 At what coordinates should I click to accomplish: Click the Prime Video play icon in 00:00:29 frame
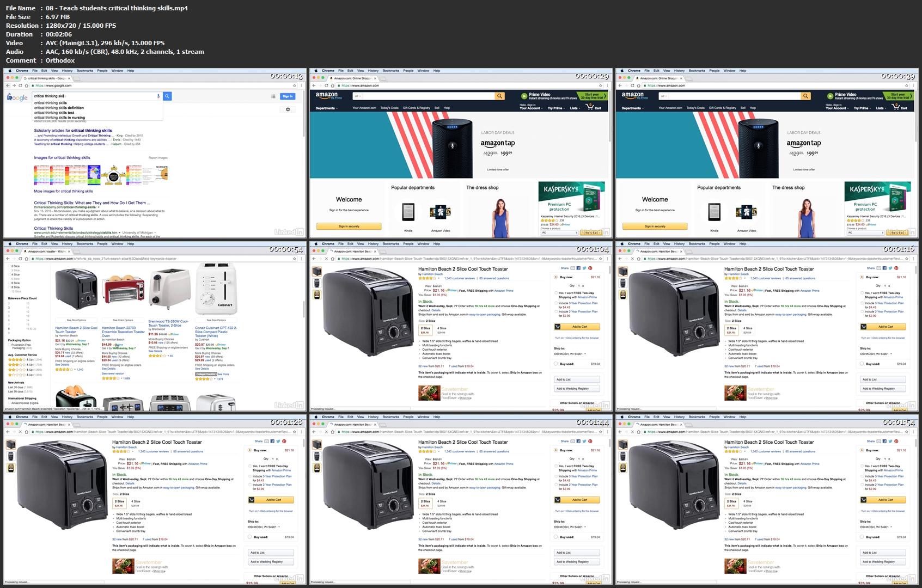(524, 96)
